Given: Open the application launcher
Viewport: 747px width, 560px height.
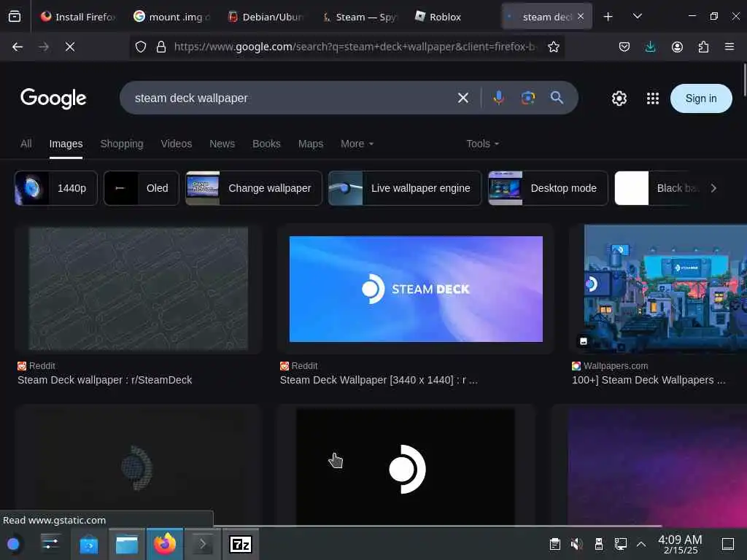Looking at the screenshot, I should [x=13, y=544].
